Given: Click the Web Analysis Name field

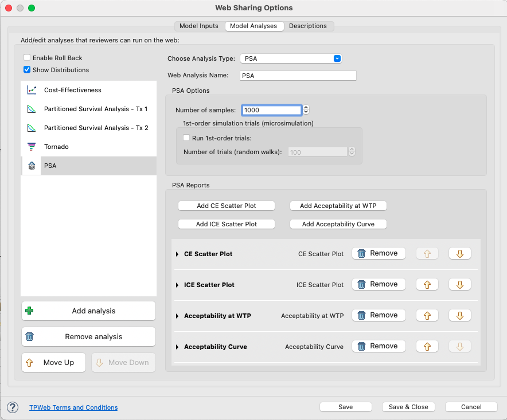Looking at the screenshot, I should 298,76.
